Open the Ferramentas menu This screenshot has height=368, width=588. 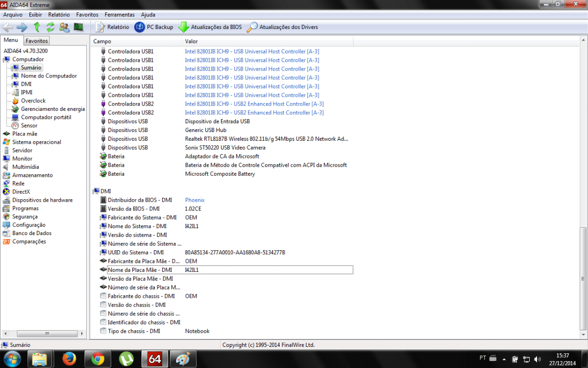(120, 15)
